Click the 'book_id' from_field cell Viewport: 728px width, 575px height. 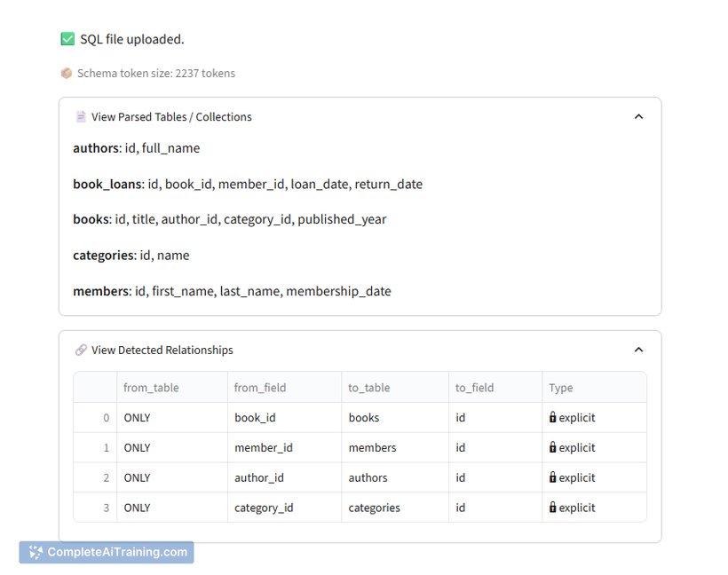[285, 418]
